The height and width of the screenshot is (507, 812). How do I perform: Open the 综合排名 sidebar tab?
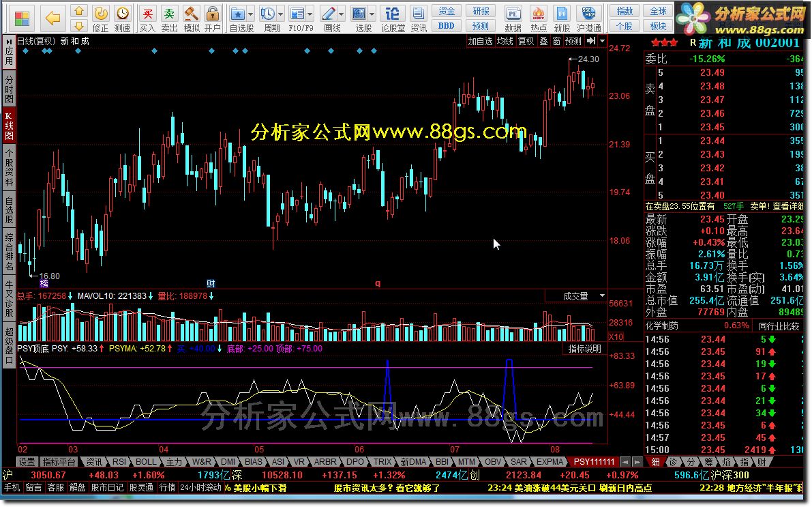9,252
